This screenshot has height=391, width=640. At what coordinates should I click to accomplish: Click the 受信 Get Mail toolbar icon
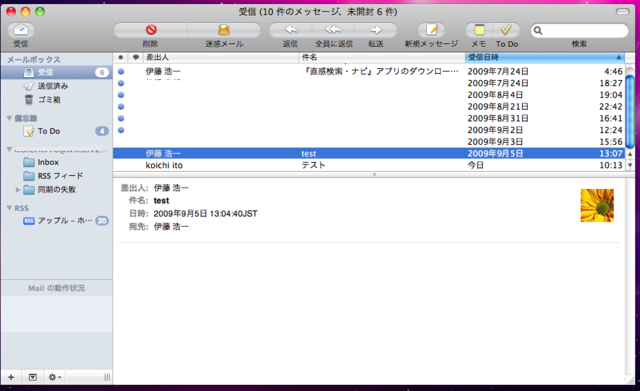(x=21, y=30)
